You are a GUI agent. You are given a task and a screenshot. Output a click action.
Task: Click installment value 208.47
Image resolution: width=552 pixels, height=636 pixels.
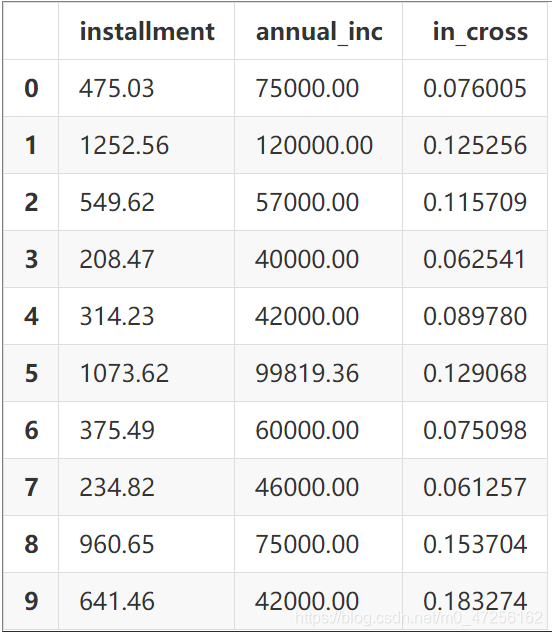pos(117,259)
